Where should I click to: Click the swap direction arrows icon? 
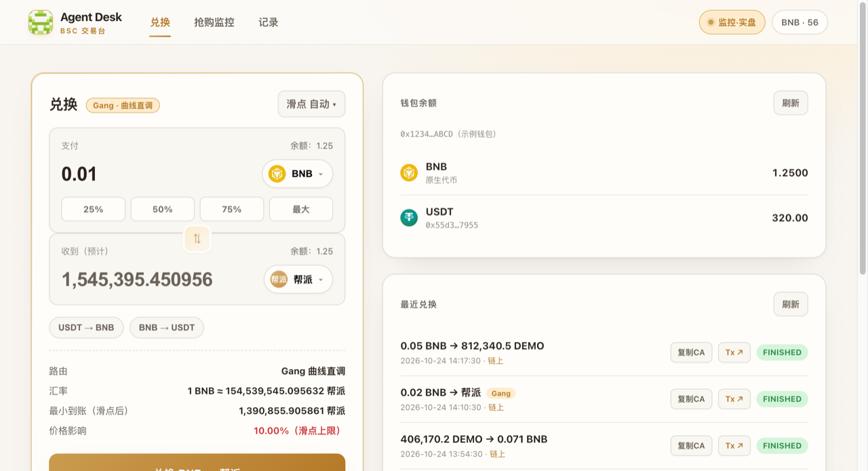pos(197,238)
